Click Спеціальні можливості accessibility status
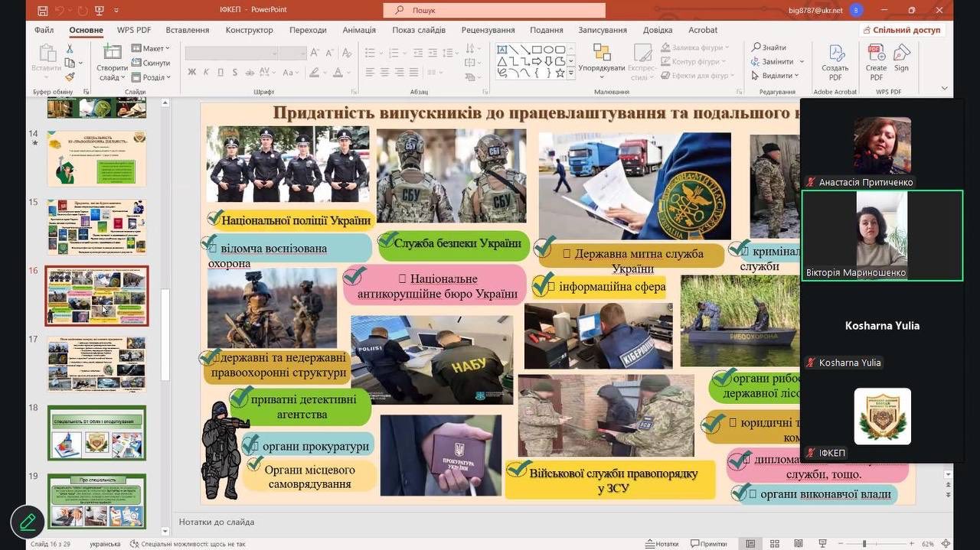 coord(188,544)
